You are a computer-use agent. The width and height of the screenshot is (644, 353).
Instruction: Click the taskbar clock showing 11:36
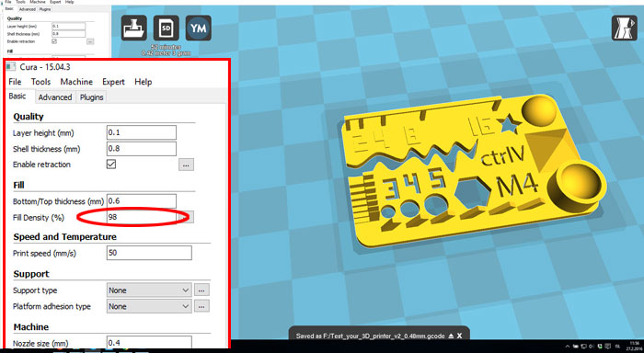tap(634, 346)
